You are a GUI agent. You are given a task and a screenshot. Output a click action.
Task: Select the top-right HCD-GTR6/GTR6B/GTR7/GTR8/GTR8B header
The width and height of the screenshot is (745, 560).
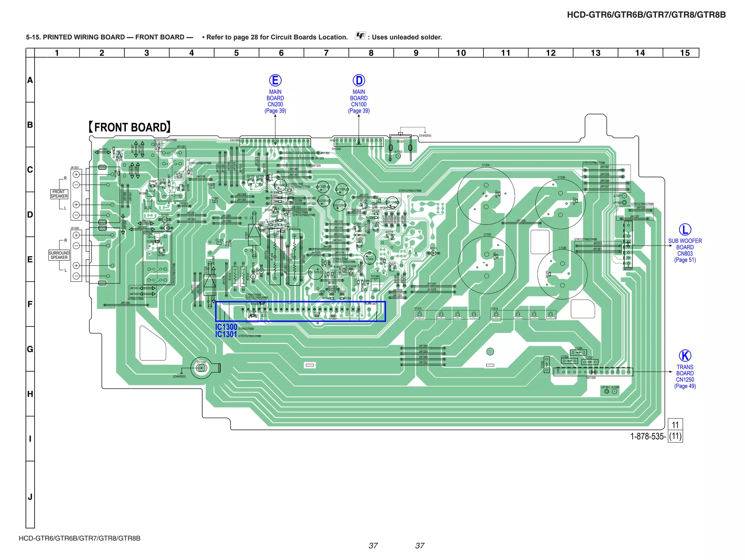tap(646, 15)
